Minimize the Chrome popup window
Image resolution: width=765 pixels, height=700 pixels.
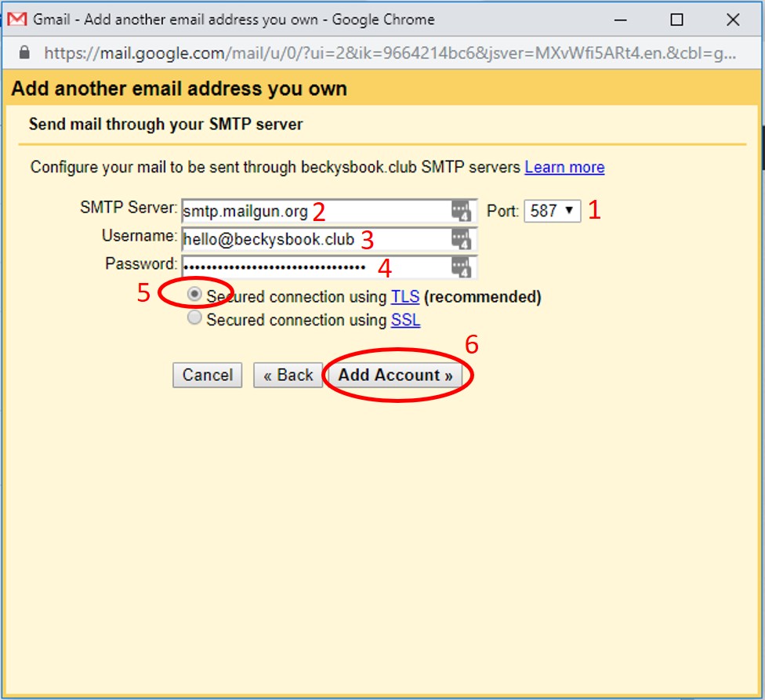(x=620, y=20)
